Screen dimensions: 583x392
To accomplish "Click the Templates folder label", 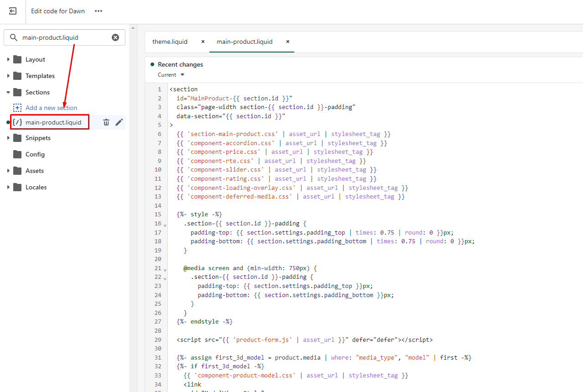I will (40, 76).
